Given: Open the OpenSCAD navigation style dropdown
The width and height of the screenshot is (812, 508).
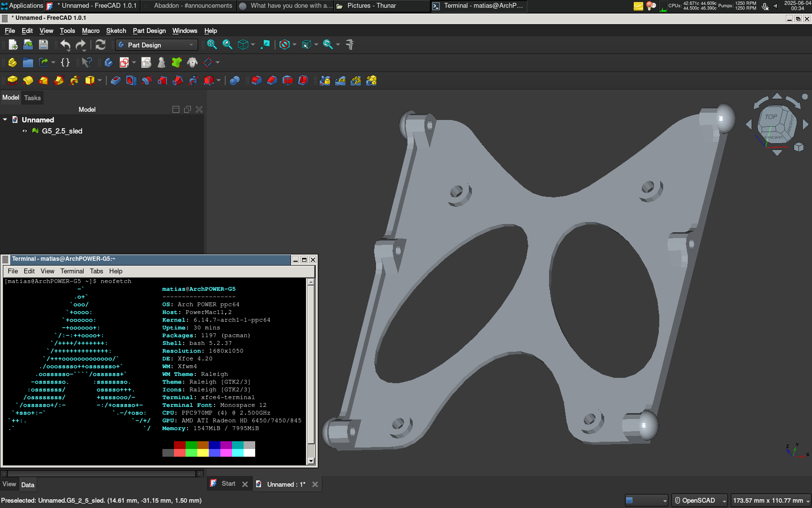Looking at the screenshot, I should pos(699,500).
